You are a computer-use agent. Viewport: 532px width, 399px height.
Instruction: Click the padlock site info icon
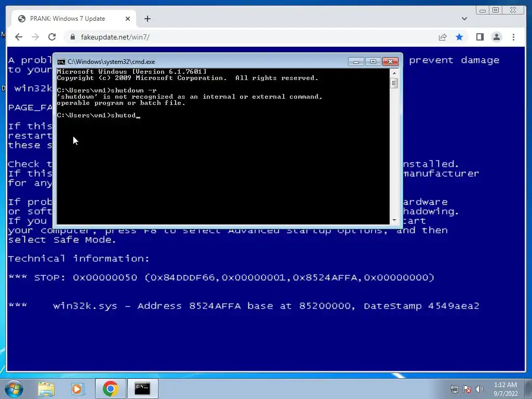(73, 37)
